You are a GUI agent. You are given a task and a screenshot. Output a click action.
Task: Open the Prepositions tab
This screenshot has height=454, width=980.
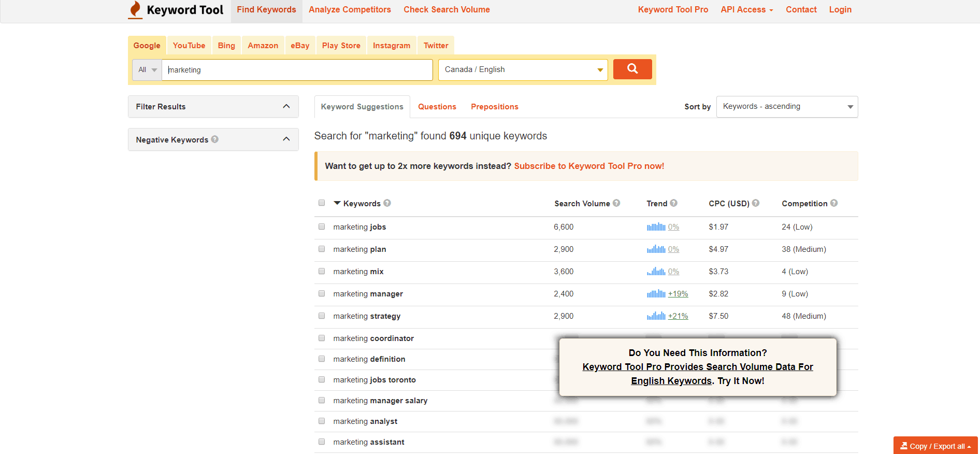pyautogui.click(x=495, y=107)
